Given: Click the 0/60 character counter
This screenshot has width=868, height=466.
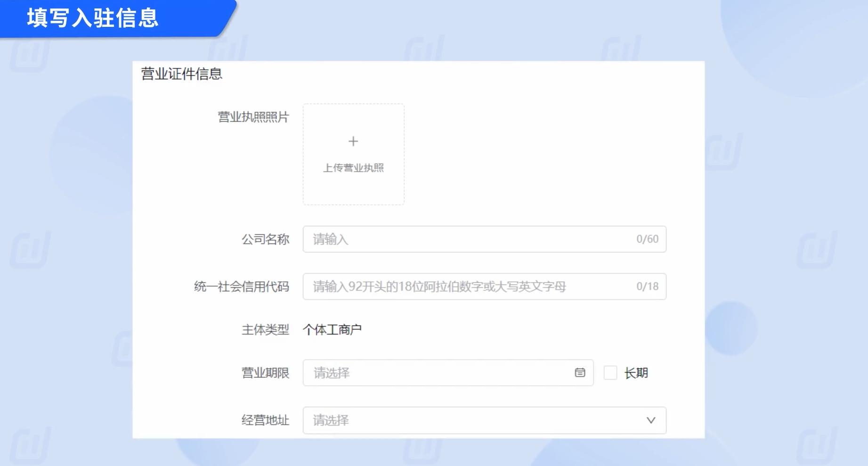Looking at the screenshot, I should coord(646,239).
